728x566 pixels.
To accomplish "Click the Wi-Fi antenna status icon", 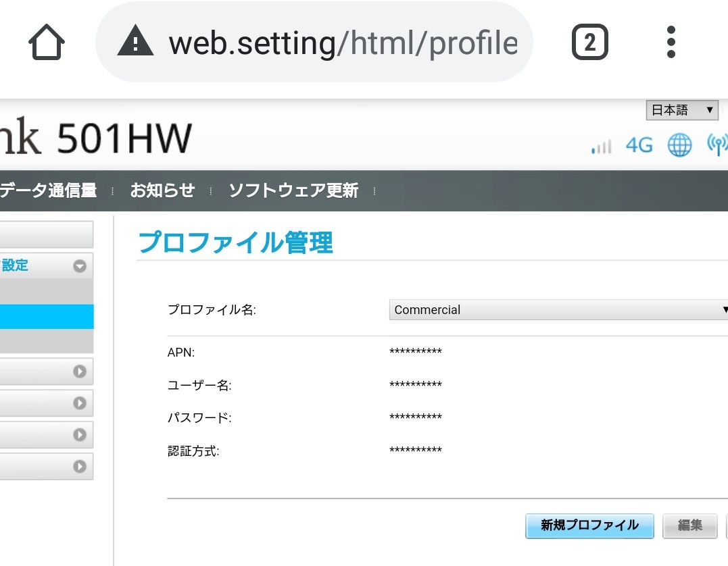I will [x=717, y=145].
